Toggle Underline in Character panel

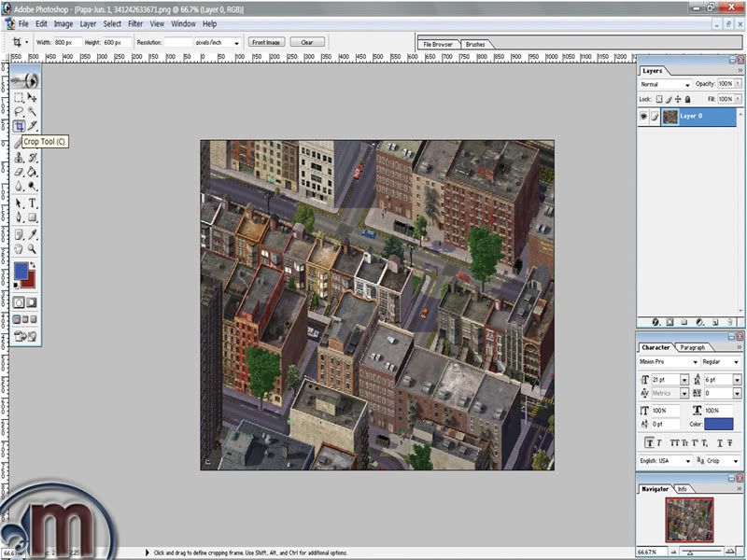click(719, 442)
